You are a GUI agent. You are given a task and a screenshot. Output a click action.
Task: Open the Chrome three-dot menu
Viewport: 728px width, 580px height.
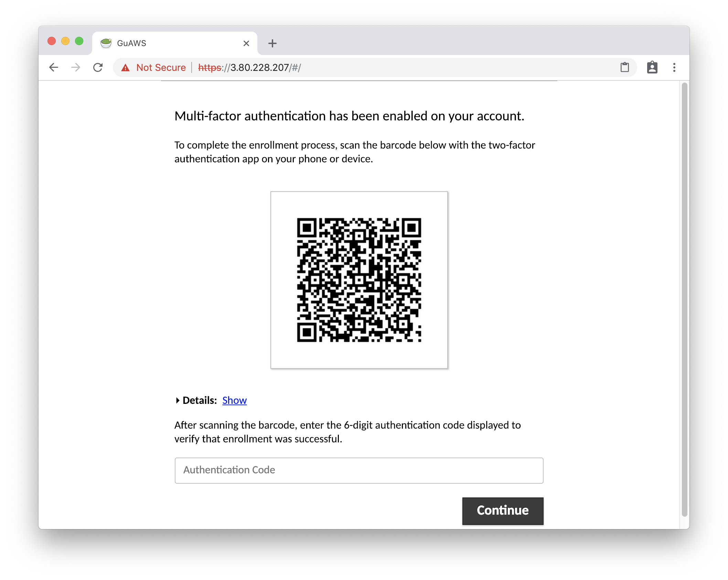click(x=674, y=67)
